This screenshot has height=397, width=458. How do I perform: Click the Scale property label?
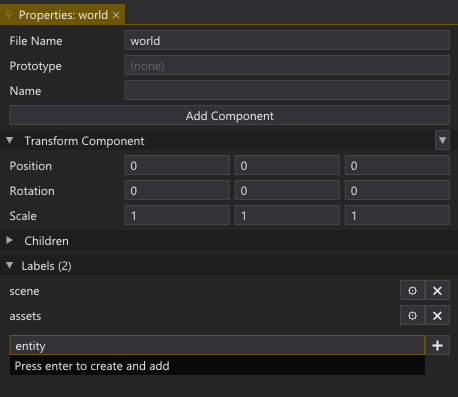click(x=23, y=216)
